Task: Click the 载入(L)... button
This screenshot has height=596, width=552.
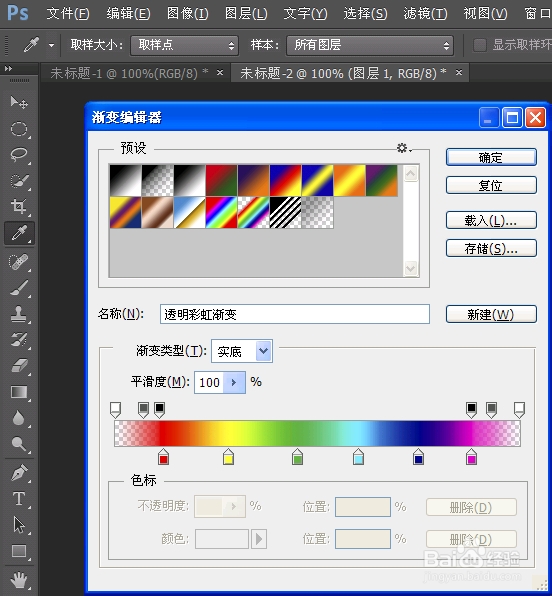Action: click(491, 220)
